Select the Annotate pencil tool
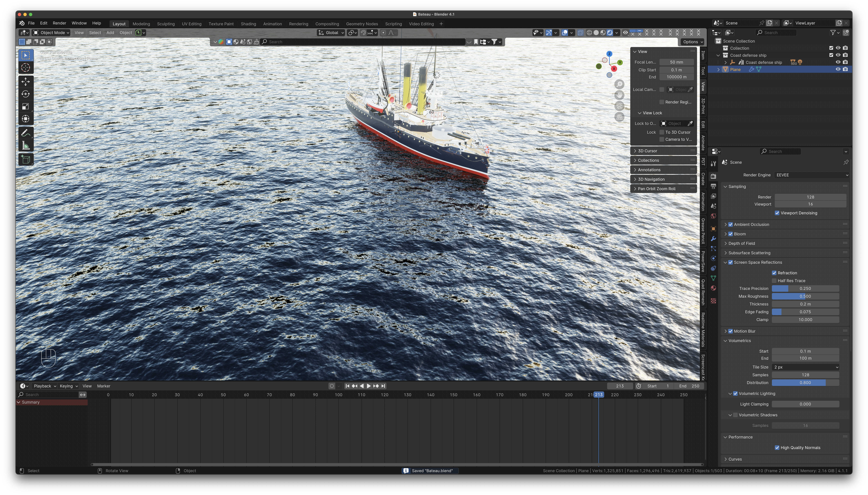The height and width of the screenshot is (495, 868). [x=26, y=133]
